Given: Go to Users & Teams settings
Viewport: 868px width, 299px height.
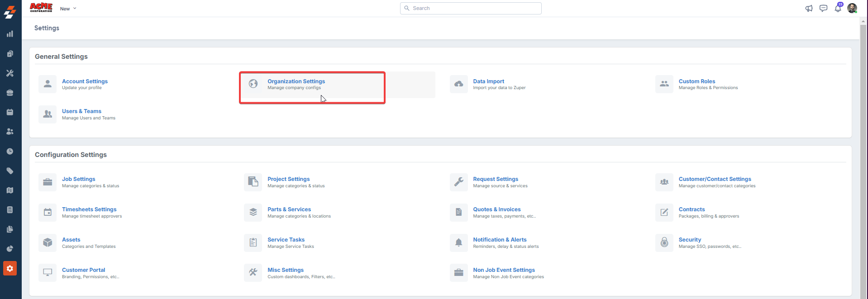Looking at the screenshot, I should (x=81, y=111).
